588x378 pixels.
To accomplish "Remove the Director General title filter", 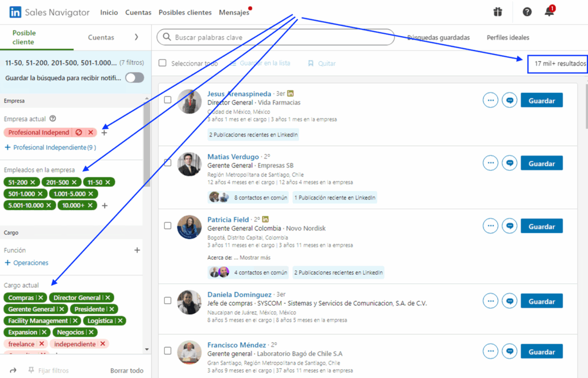I will coord(107,298).
